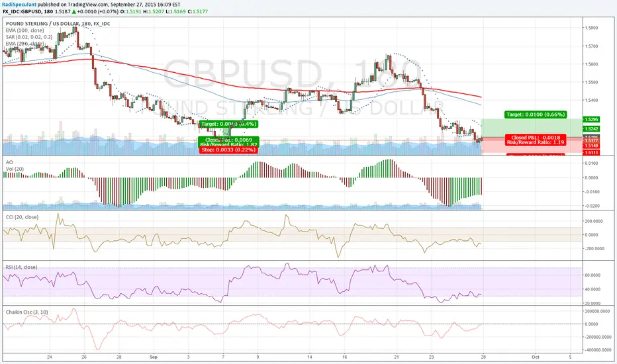Click the 60.0000 RSI axis label
The height and width of the screenshot is (364, 617).
coord(593,275)
